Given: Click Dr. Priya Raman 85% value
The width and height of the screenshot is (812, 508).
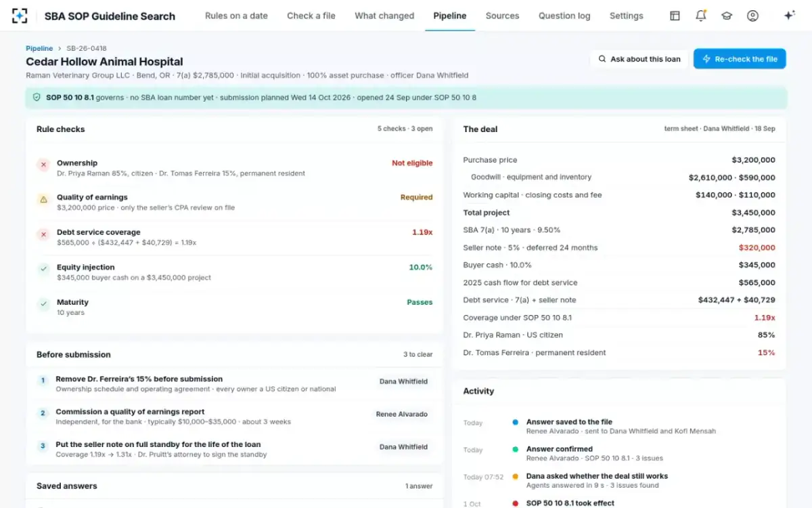Looking at the screenshot, I should point(766,335).
